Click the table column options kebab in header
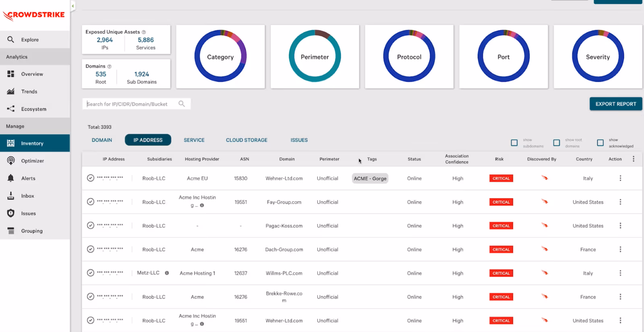Image resolution: width=644 pixels, height=332 pixels. 634,159
